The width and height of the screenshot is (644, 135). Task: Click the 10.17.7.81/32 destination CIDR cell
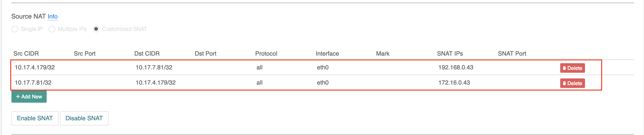tap(154, 67)
